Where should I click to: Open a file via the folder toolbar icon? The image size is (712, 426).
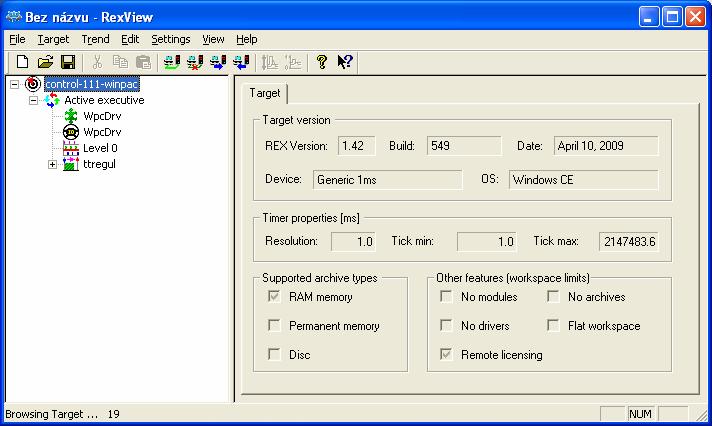(45, 62)
